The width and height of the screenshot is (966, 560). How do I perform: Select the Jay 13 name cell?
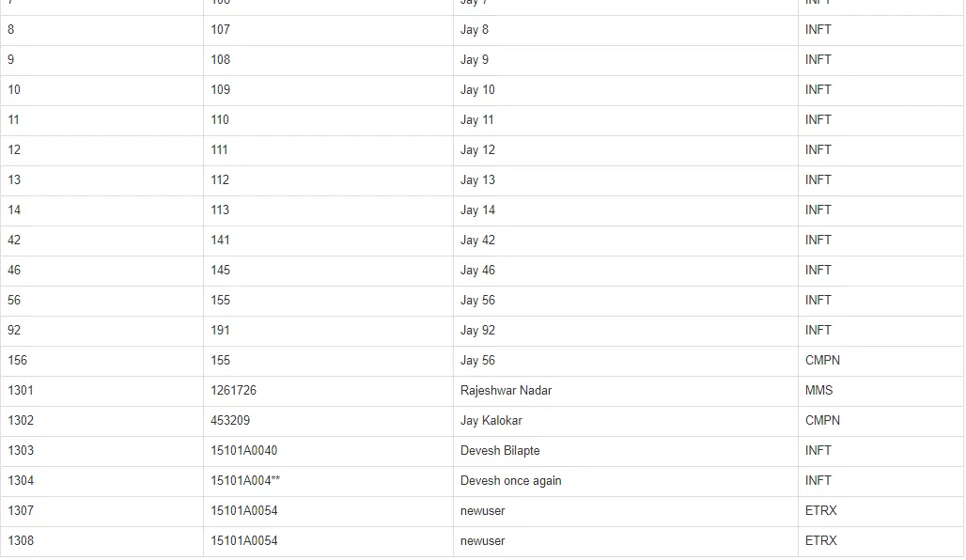tap(625, 179)
